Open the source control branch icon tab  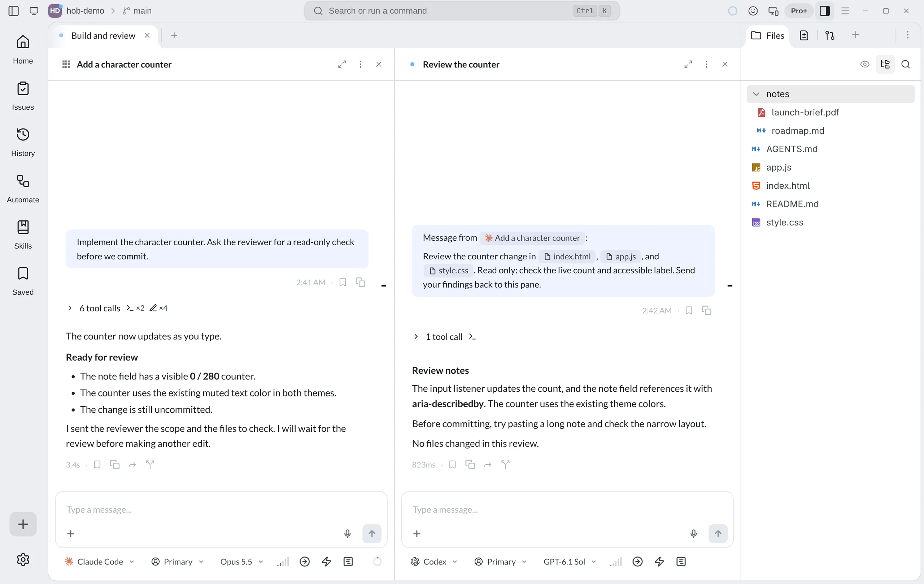coord(829,35)
